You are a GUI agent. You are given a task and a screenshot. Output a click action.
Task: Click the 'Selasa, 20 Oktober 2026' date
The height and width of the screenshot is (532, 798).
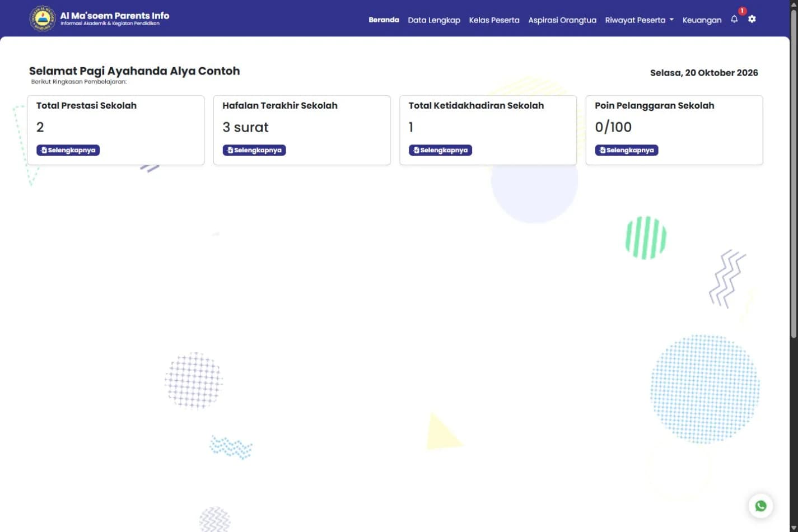tap(704, 73)
